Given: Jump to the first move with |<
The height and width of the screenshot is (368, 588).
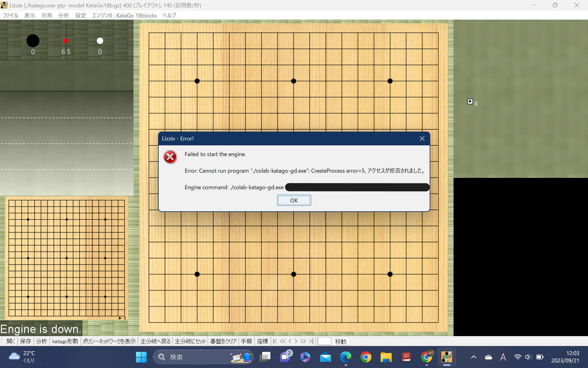Looking at the screenshot, I should pyautogui.click(x=275, y=341).
